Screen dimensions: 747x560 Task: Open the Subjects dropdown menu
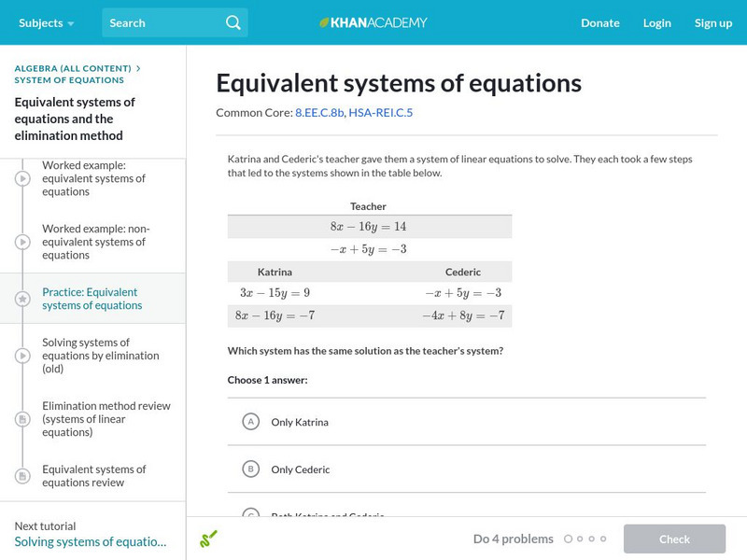(45, 22)
